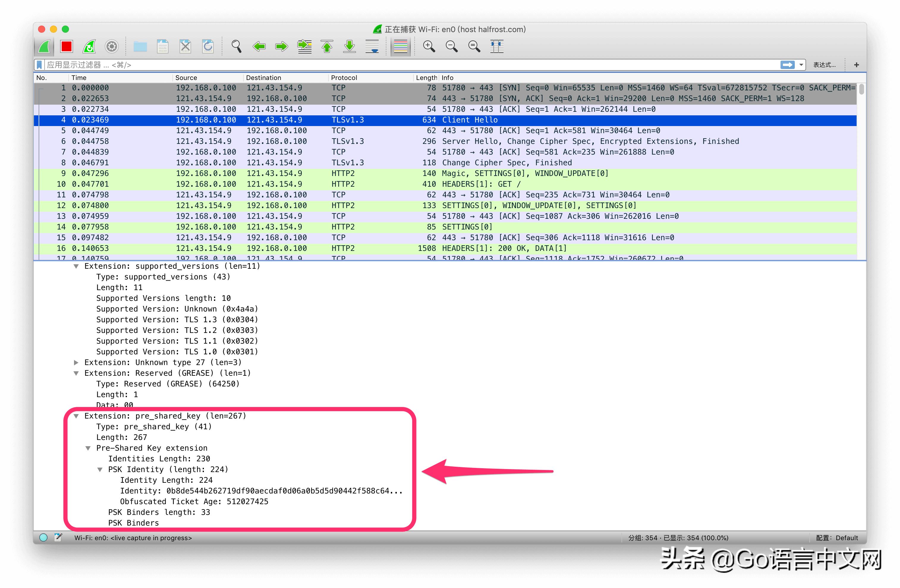900x588 pixels.
Task: Zoom in the main window text
Action: coord(429,46)
